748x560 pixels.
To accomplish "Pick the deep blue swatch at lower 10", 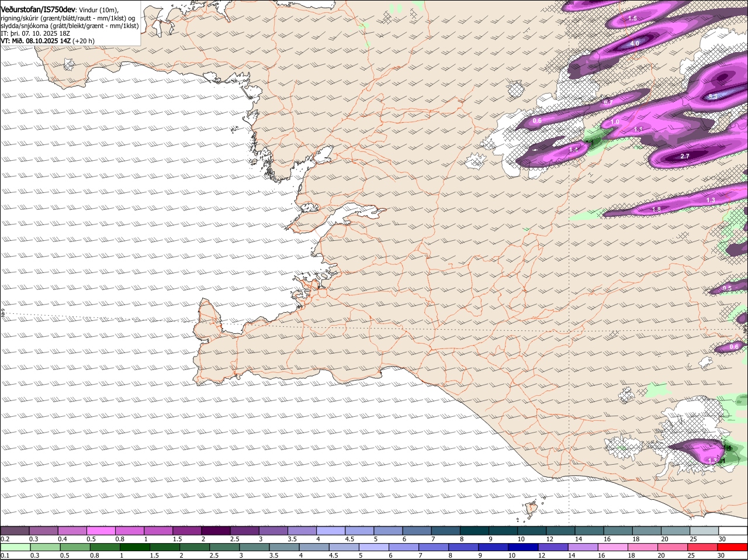I will pyautogui.click(x=523, y=547).
